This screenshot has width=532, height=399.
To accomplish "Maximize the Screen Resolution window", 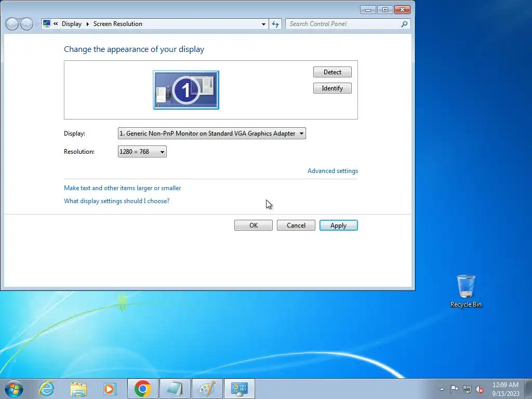I will coord(385,10).
